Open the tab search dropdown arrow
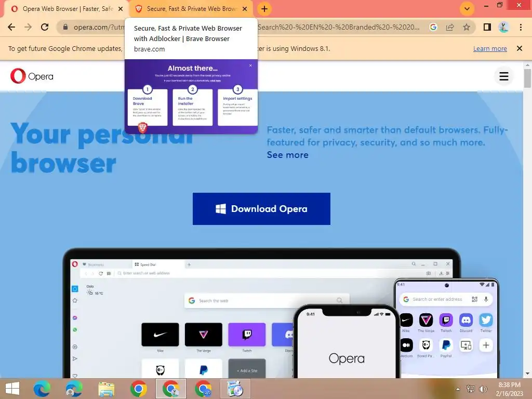Screen dimensions: 532x399 (467, 9)
